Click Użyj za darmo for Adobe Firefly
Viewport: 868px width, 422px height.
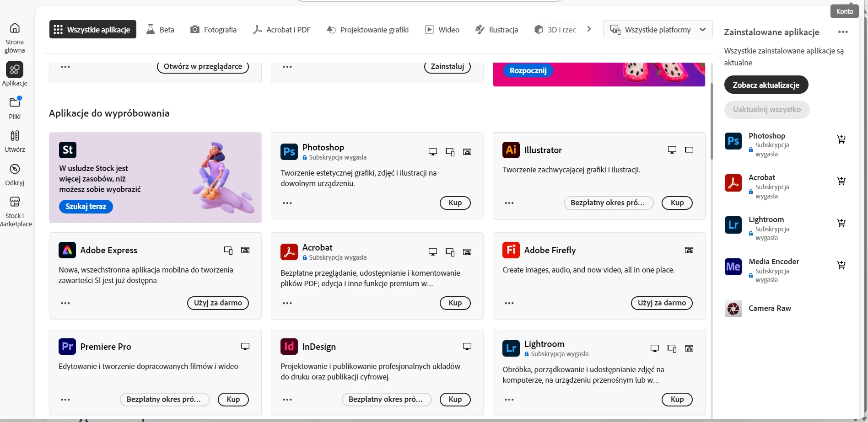coord(662,303)
